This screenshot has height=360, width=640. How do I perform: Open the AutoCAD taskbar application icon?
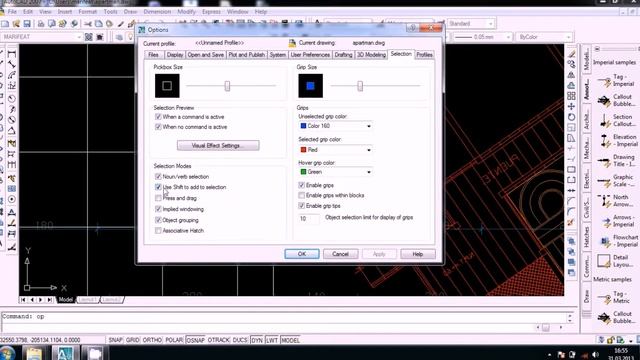point(64,353)
